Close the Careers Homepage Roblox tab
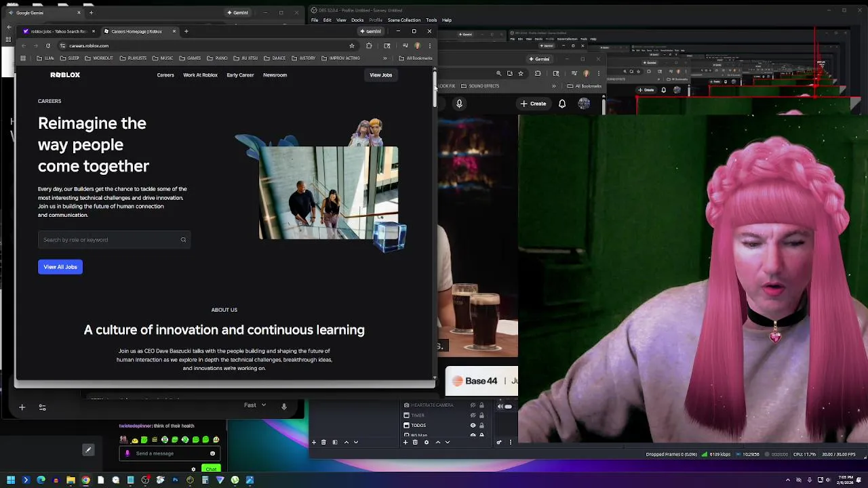Viewport: 868px width, 488px height. (x=174, y=31)
